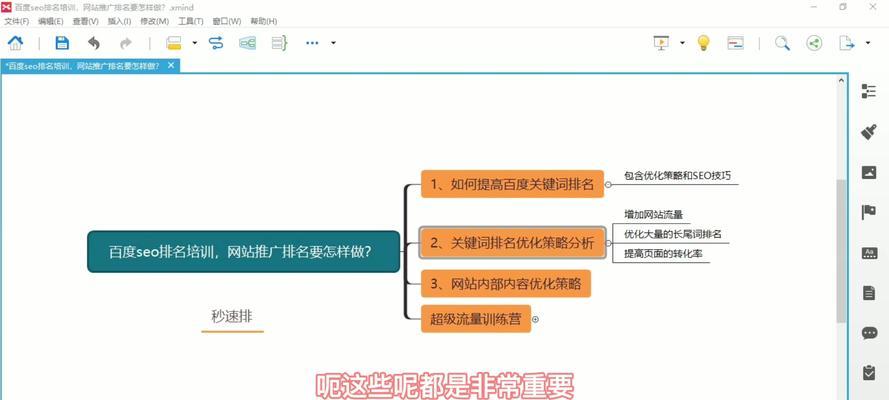Viewport: 889px width, 400px height.
Task: Open the 修改(M) menu
Action: point(154,21)
